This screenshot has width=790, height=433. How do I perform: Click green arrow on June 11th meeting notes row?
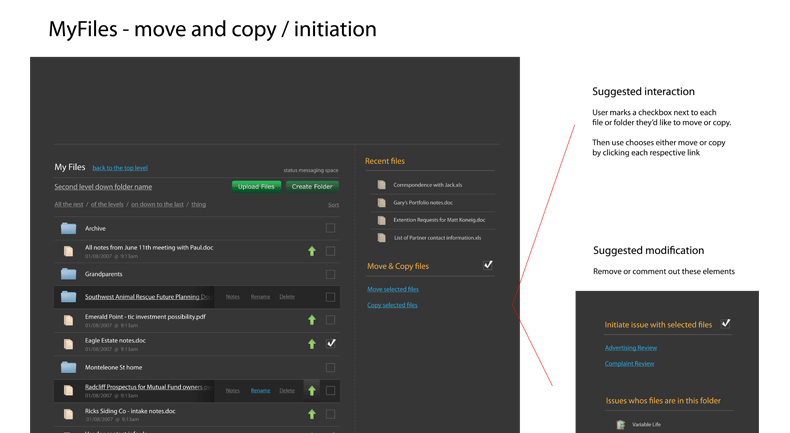click(x=312, y=251)
